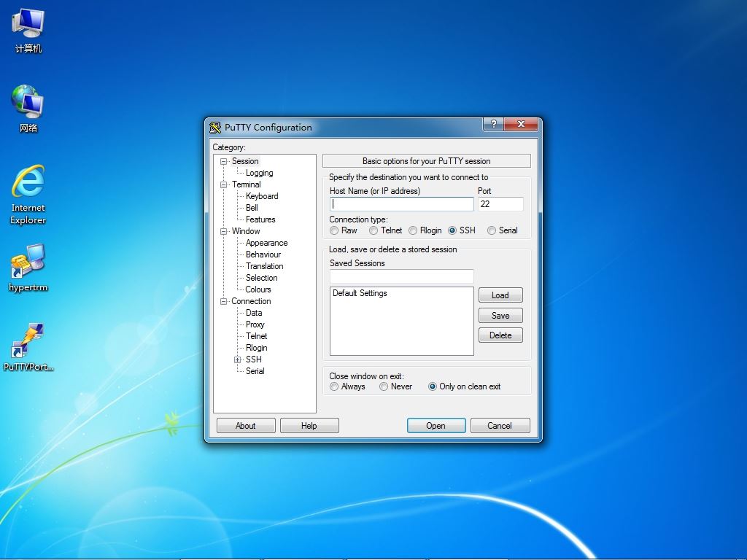Click the Open button

click(436, 426)
